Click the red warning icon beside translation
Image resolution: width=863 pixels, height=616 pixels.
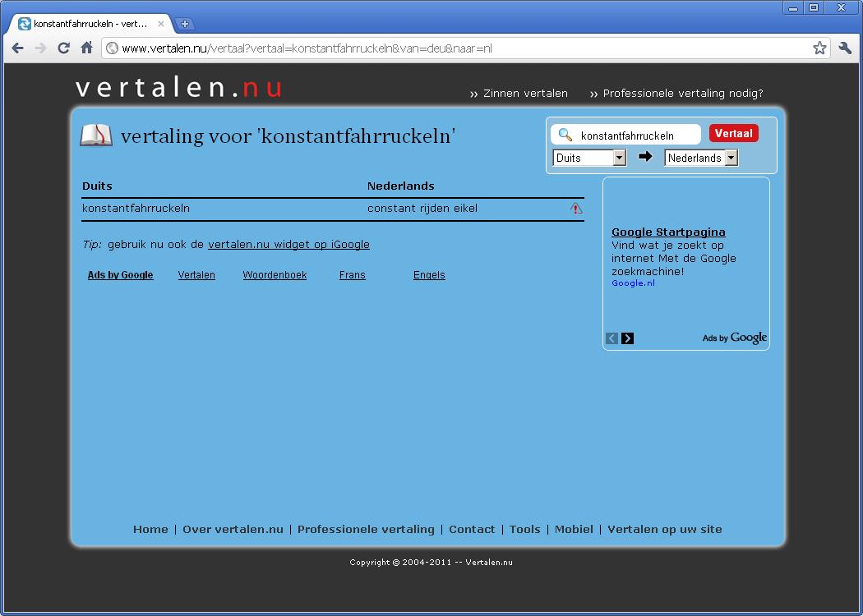[x=576, y=209]
